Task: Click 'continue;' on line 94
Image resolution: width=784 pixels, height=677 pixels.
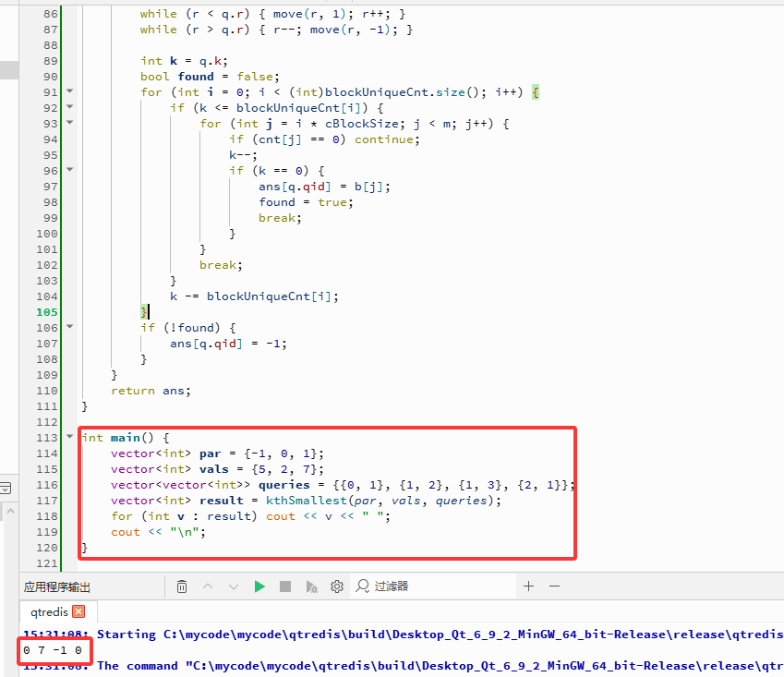Action: pos(388,139)
